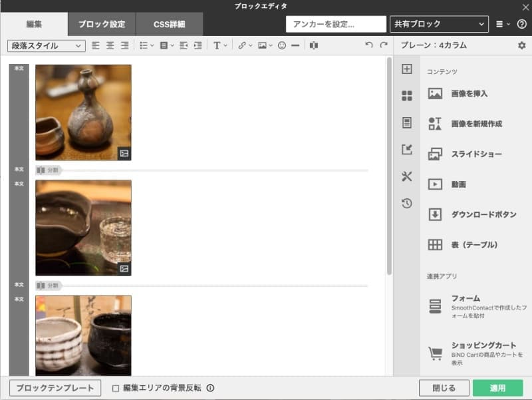This screenshot has height=400, width=532.
Task: Insert emoji with smiley icon
Action: pos(281,45)
